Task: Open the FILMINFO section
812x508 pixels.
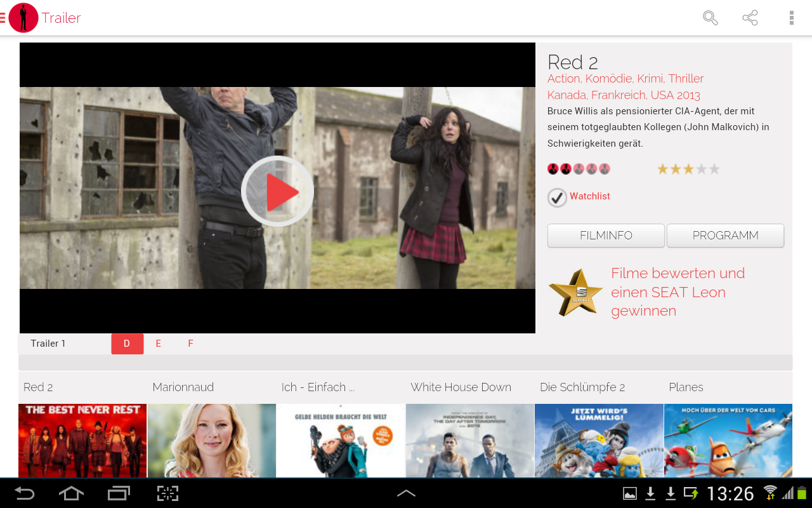Action: [606, 236]
